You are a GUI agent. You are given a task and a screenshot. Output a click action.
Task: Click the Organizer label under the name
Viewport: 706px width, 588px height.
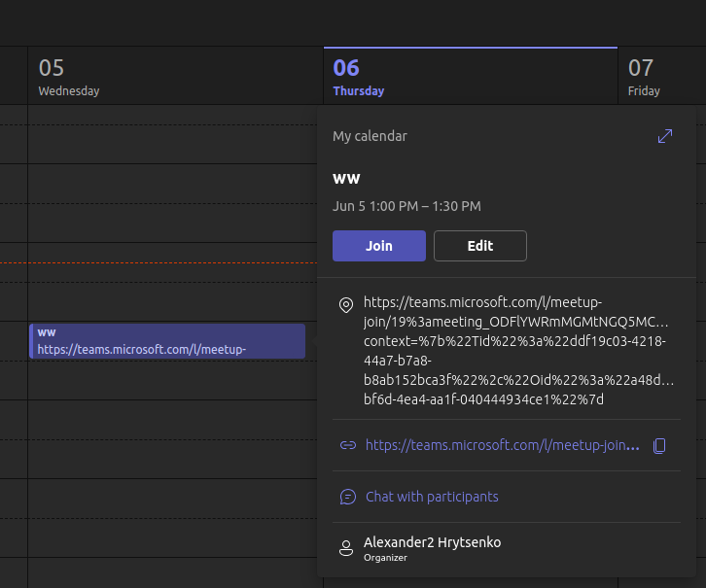pyautogui.click(x=385, y=558)
